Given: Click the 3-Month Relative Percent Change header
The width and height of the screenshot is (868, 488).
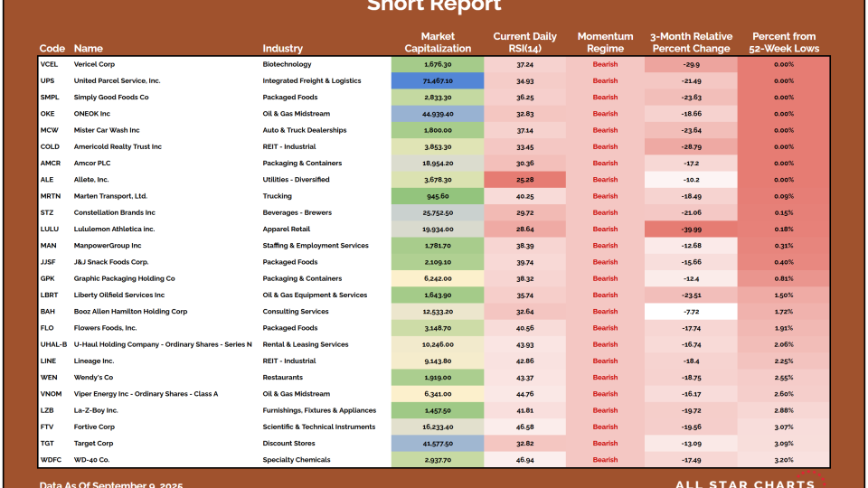Looking at the screenshot, I should point(691,42).
